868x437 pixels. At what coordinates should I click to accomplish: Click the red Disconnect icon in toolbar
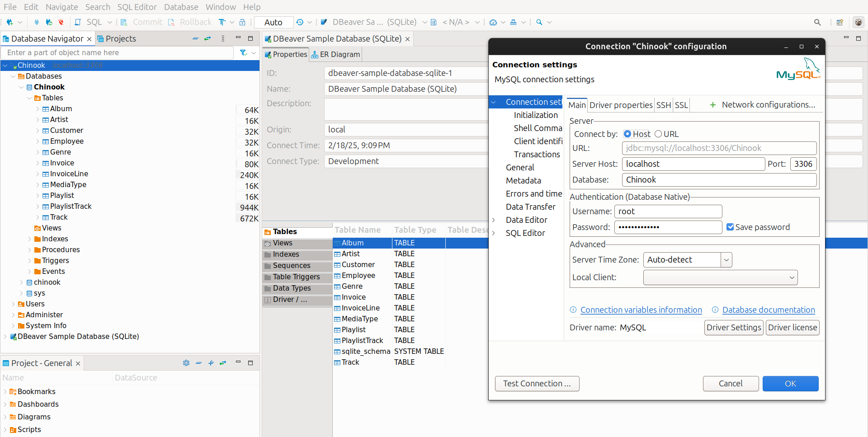pos(61,22)
